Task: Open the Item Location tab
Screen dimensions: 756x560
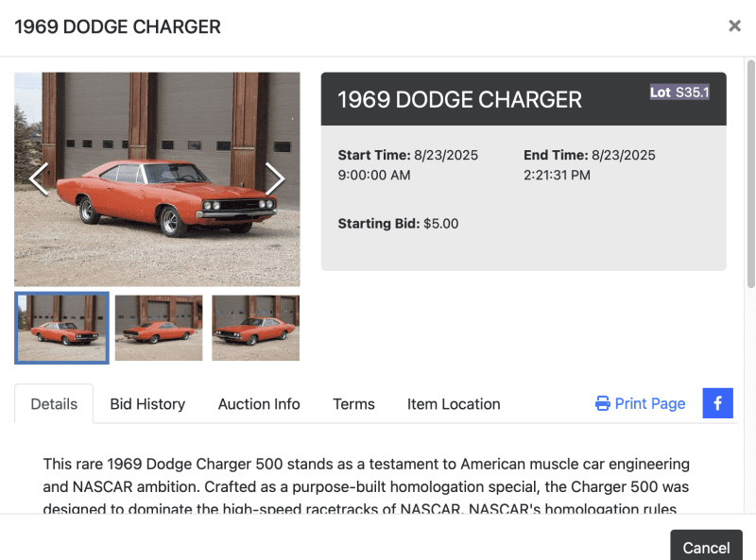Action: (454, 404)
